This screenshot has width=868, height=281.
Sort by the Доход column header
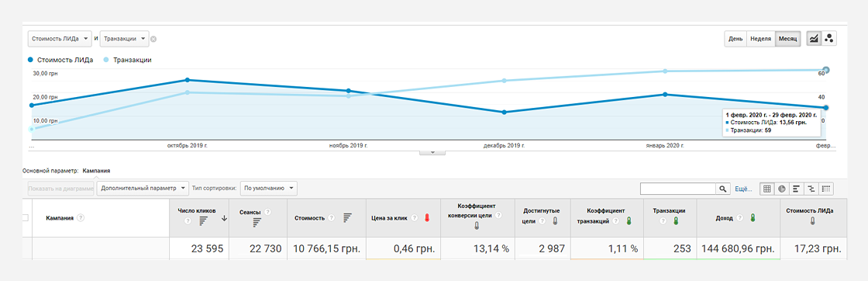pos(725,218)
